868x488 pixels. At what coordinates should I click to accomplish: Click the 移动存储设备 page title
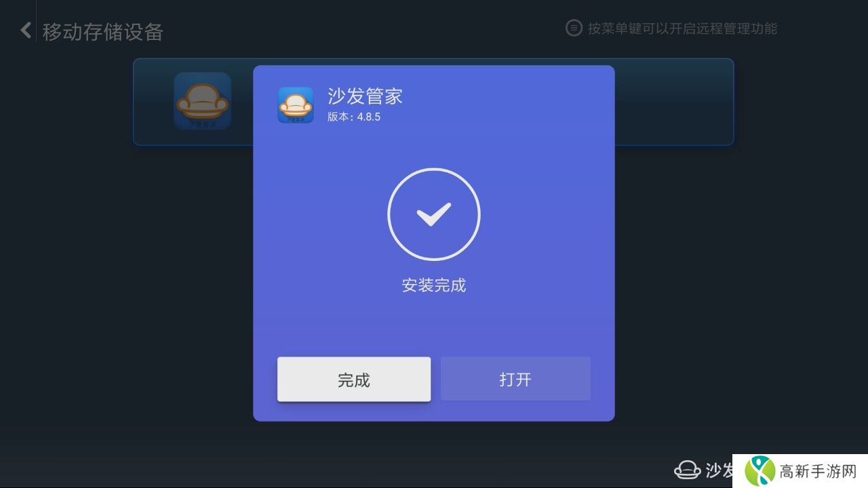(x=102, y=32)
